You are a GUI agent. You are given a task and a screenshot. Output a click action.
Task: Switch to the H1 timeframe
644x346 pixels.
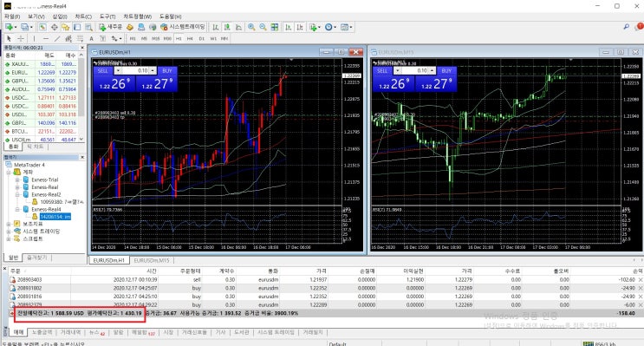click(179, 39)
